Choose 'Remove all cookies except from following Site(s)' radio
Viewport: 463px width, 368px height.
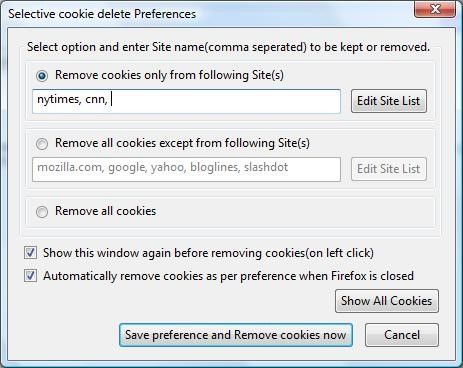pyautogui.click(x=42, y=144)
